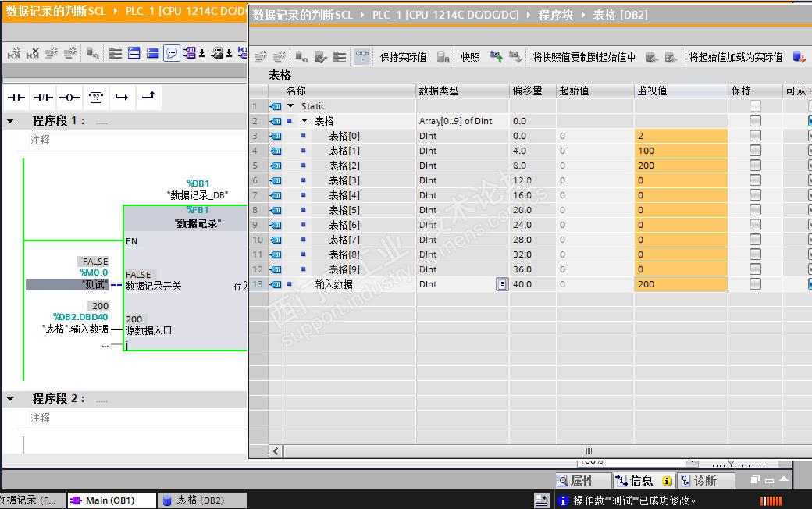Viewport: 812px width, 509px height.
Task: Toggle the network comments speech bubble icon
Action: click(x=172, y=53)
